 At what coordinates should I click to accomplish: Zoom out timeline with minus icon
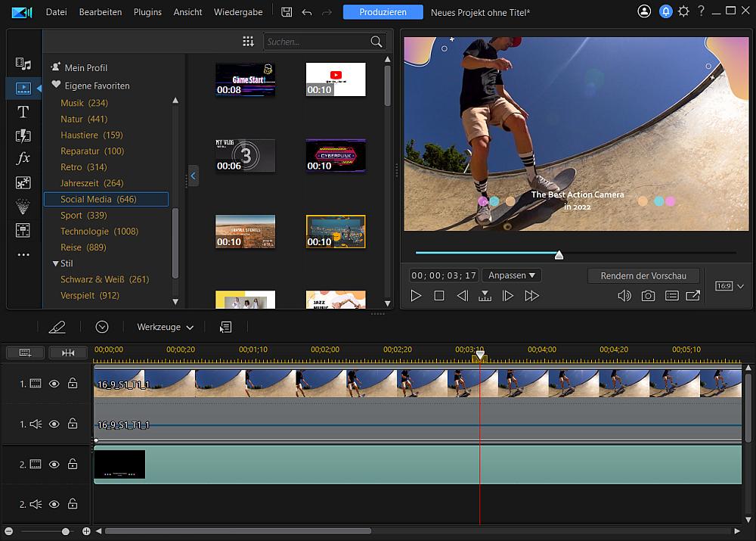[x=8, y=531]
